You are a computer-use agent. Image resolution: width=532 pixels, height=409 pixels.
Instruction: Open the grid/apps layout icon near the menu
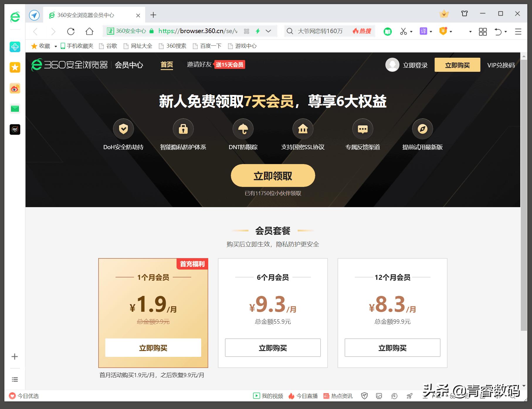point(483,32)
